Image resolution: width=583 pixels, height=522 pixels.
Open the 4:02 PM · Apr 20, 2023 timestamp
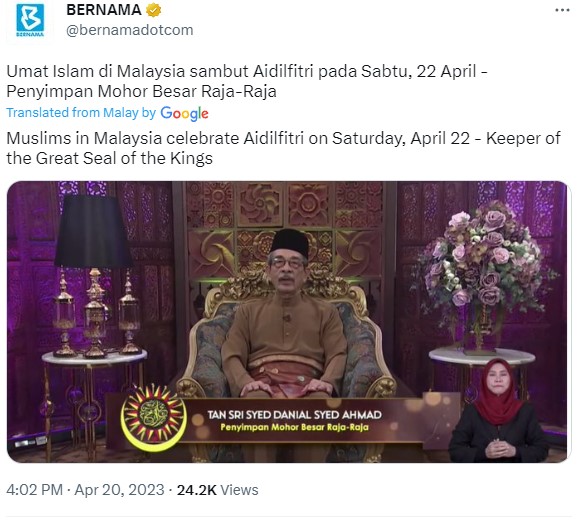pos(85,490)
